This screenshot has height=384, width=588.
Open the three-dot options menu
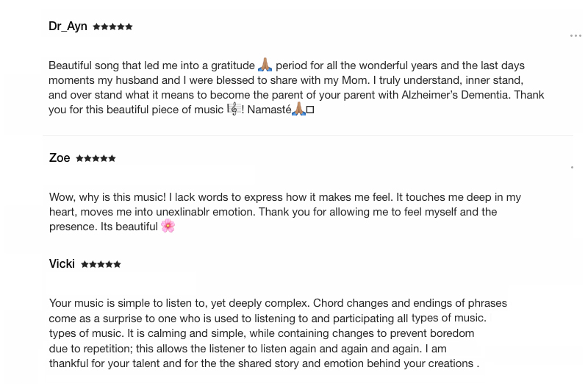point(576,35)
